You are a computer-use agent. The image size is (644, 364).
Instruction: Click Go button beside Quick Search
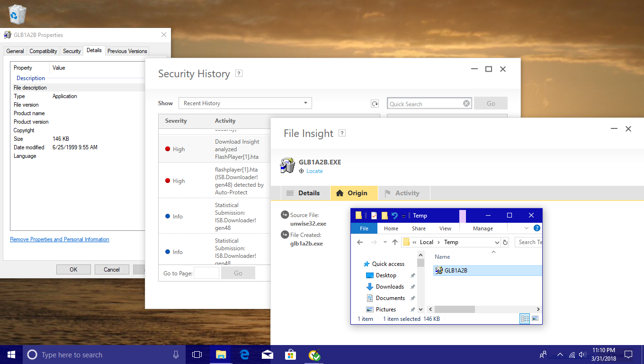[x=491, y=103]
